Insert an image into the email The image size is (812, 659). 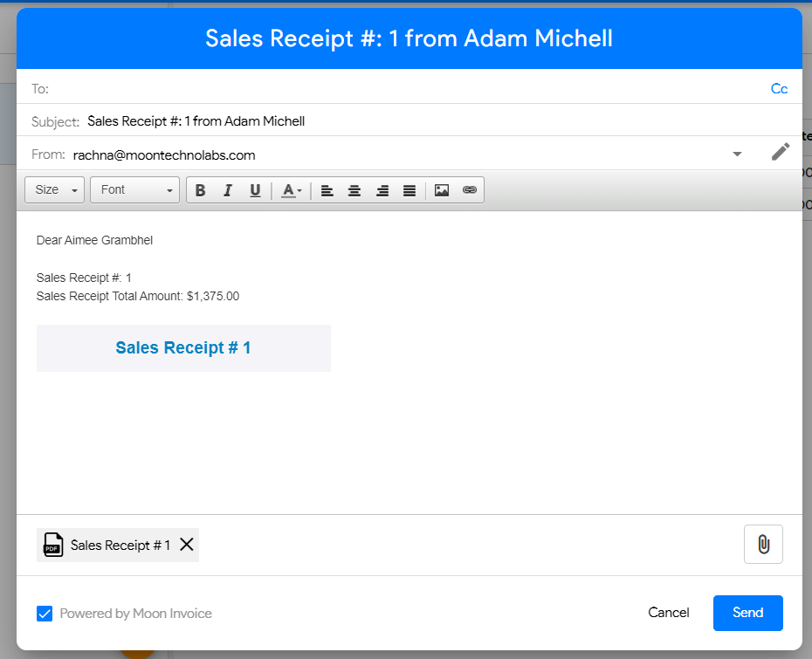click(x=442, y=190)
